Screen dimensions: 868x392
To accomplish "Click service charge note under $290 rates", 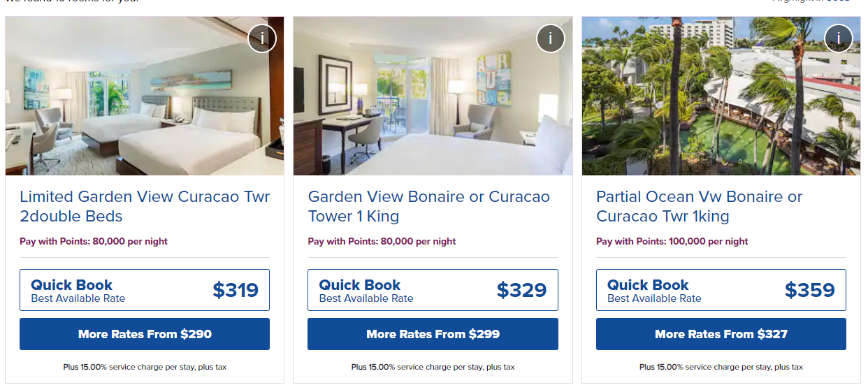I will tap(145, 367).
